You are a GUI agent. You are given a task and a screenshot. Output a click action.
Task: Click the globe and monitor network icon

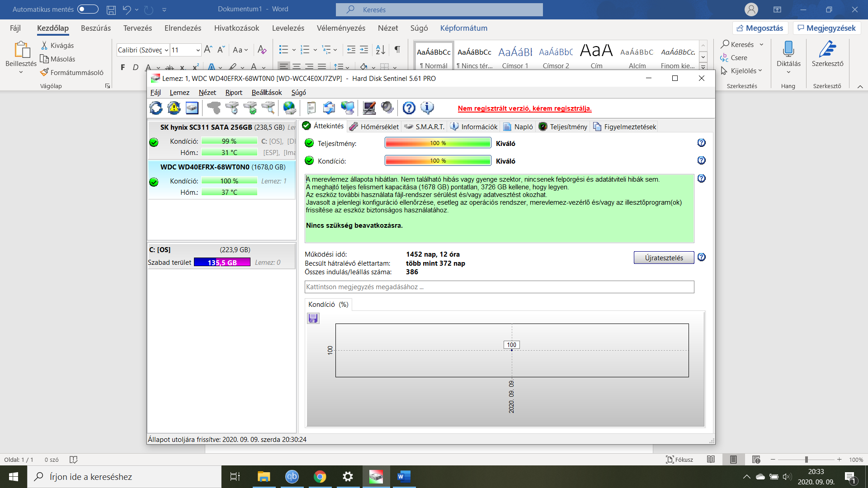348,108
